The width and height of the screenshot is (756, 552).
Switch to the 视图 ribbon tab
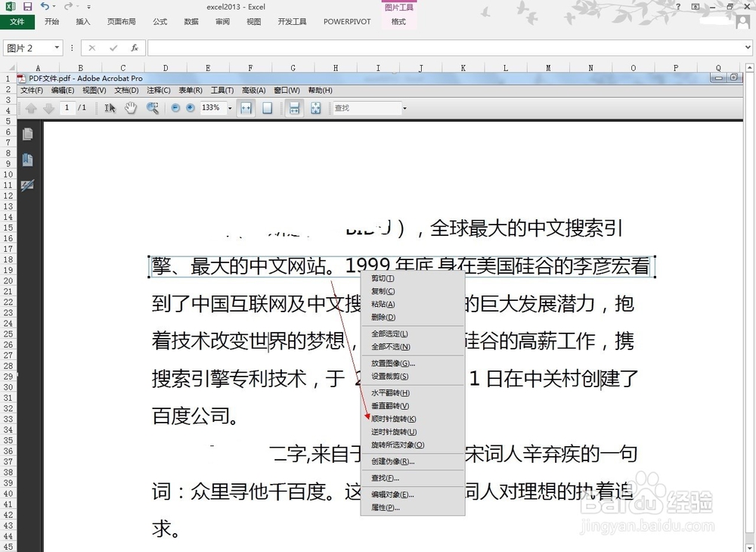click(x=253, y=22)
